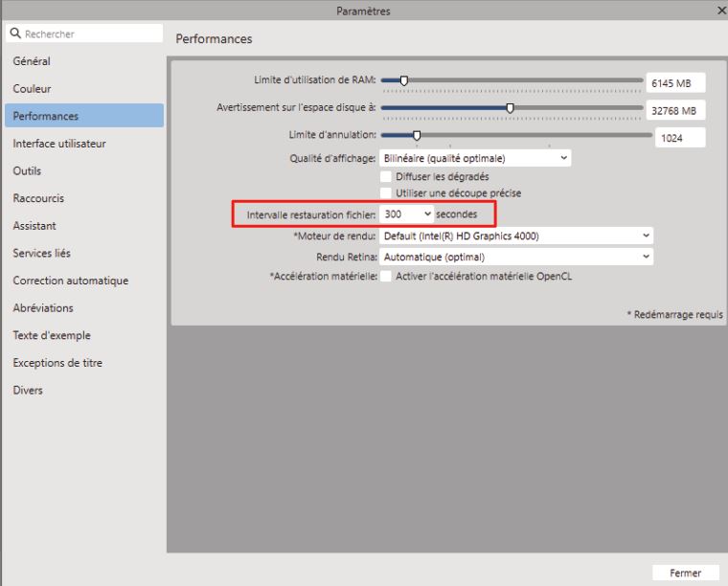Open Services liés section

pos(42,253)
